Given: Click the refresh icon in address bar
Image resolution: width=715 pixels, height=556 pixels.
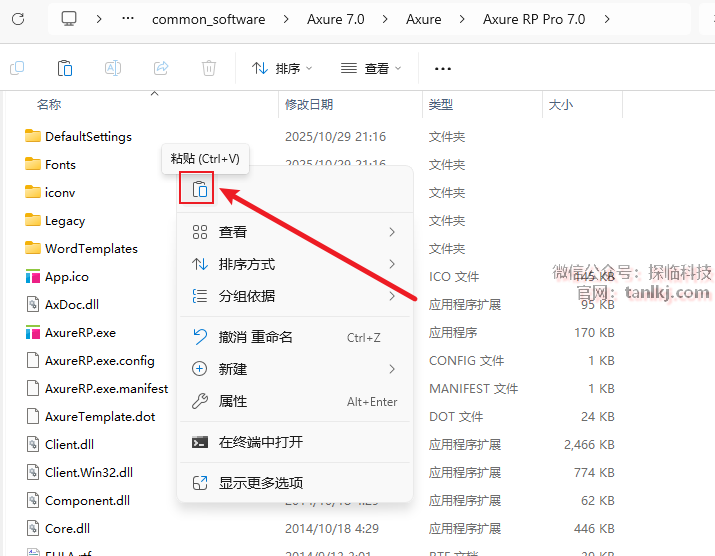Looking at the screenshot, I should point(18,19).
